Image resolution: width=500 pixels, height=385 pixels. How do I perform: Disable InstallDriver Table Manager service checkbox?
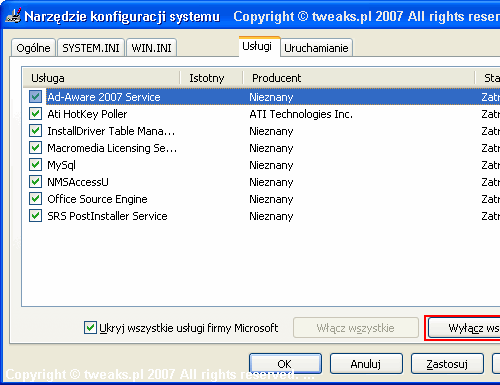[x=35, y=131]
